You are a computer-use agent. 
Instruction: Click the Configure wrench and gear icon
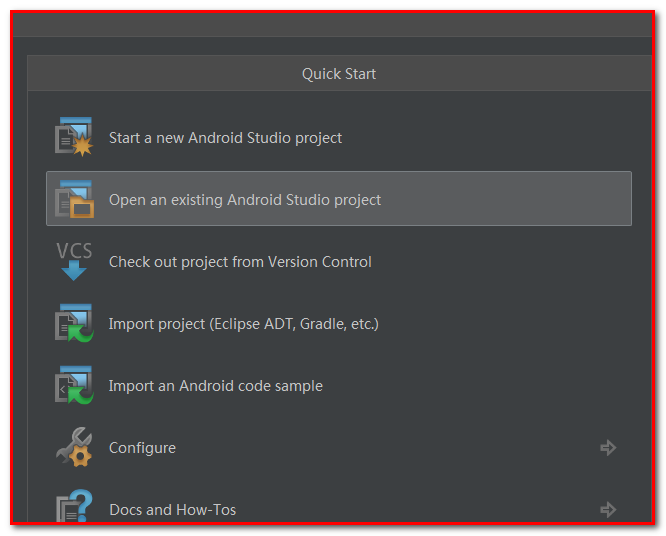[73, 448]
